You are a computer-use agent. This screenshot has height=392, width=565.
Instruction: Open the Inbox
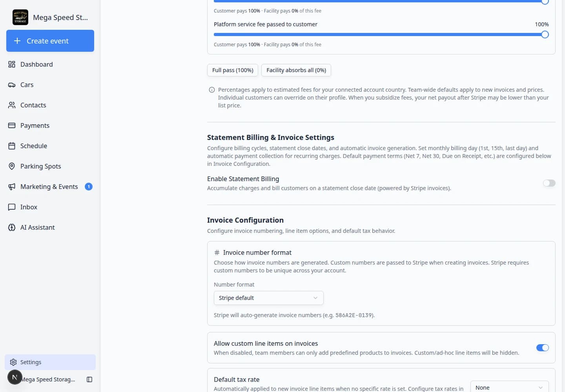pyautogui.click(x=50, y=207)
